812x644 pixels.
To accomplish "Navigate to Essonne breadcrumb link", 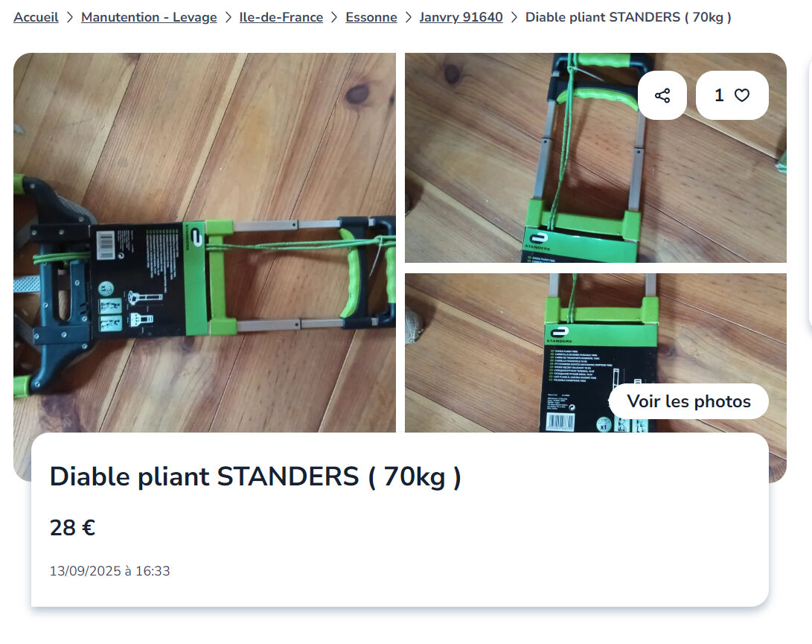I will [371, 17].
